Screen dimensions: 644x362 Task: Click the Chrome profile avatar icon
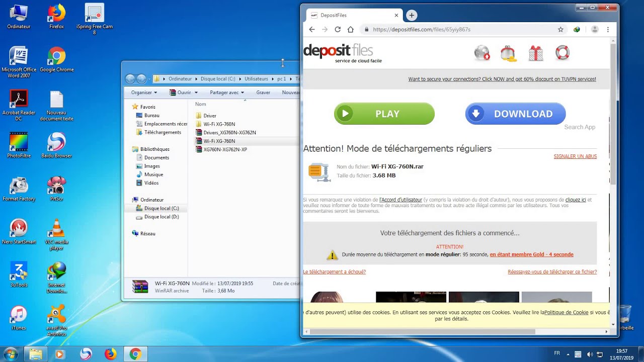[595, 30]
